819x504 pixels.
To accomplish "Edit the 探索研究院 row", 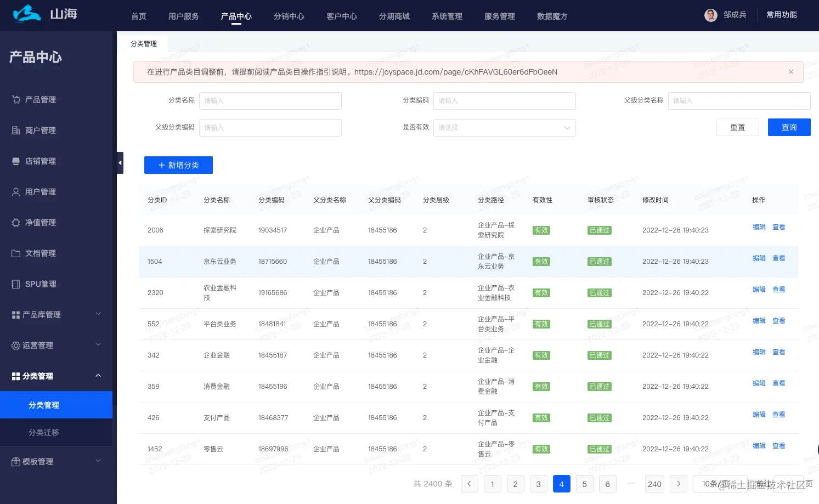I will pyautogui.click(x=759, y=227).
